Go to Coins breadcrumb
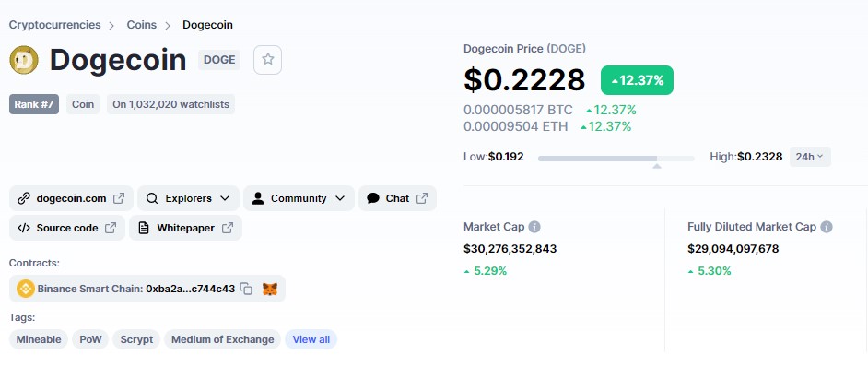Screen dimensions: 868x367 (x=142, y=25)
